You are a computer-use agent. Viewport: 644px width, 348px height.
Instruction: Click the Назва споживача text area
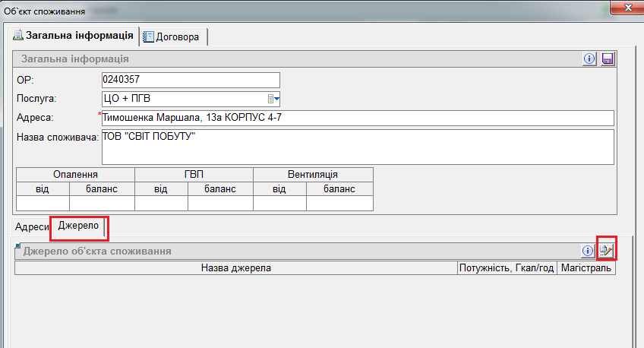click(x=357, y=146)
